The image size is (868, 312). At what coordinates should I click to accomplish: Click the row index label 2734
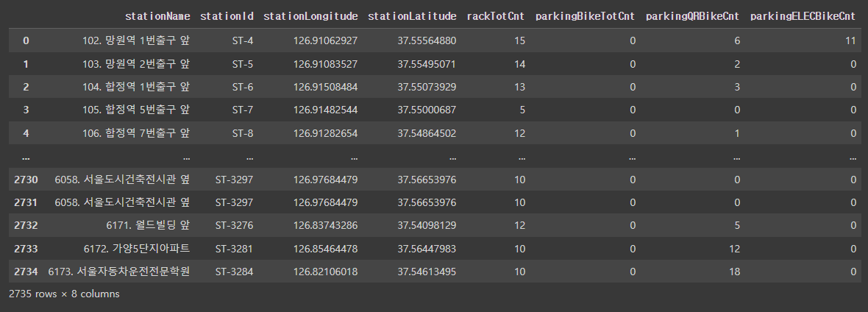(x=26, y=272)
